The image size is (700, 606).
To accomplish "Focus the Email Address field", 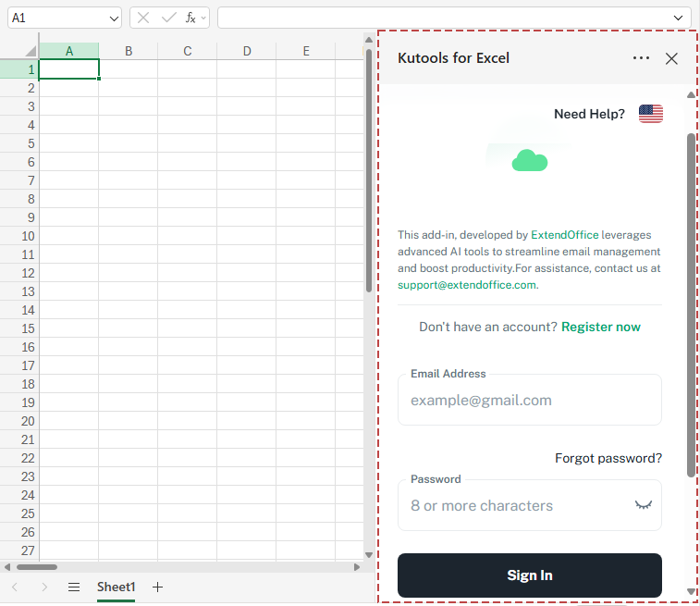I will [x=530, y=400].
